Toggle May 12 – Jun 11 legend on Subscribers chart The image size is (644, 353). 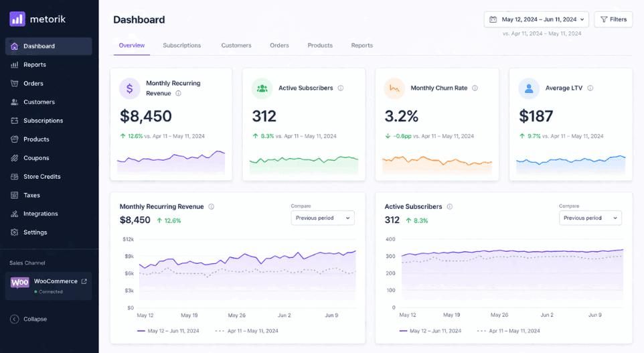[x=430, y=331]
